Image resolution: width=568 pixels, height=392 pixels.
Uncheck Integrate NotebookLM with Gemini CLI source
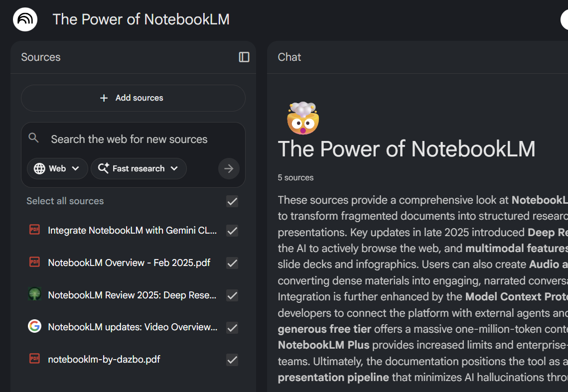click(x=232, y=231)
